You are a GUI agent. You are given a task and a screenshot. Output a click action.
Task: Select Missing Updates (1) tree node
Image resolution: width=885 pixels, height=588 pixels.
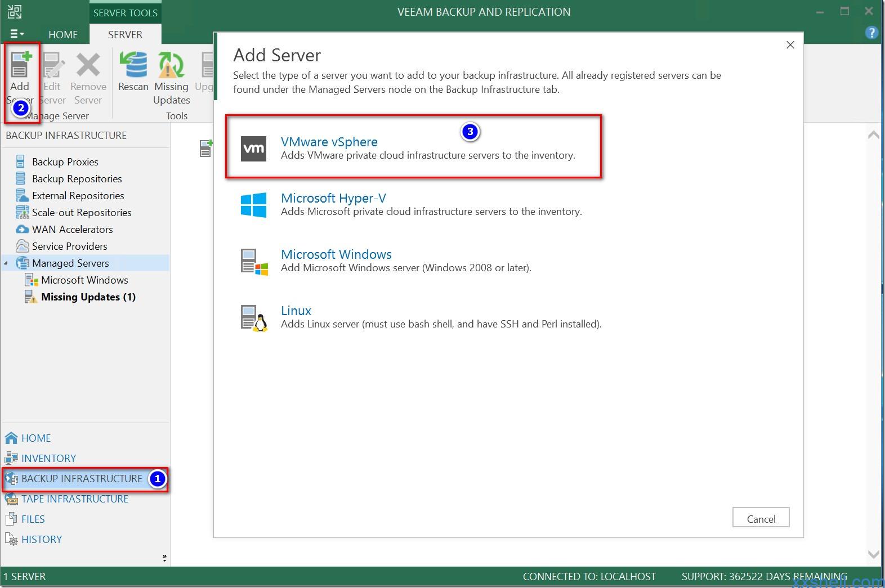[88, 297]
